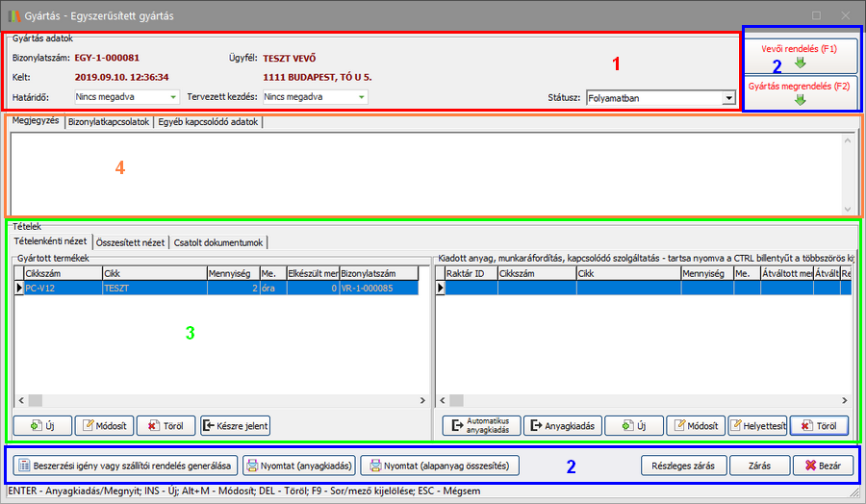Print with Nyomtat (alapanyag összesítés)
This screenshot has width=866, height=504.
439,466
